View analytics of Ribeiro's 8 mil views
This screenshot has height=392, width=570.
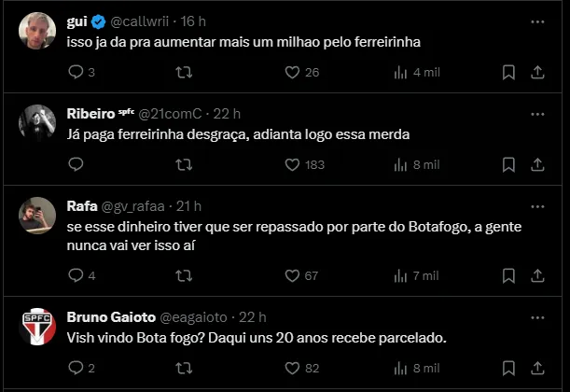(x=402, y=164)
